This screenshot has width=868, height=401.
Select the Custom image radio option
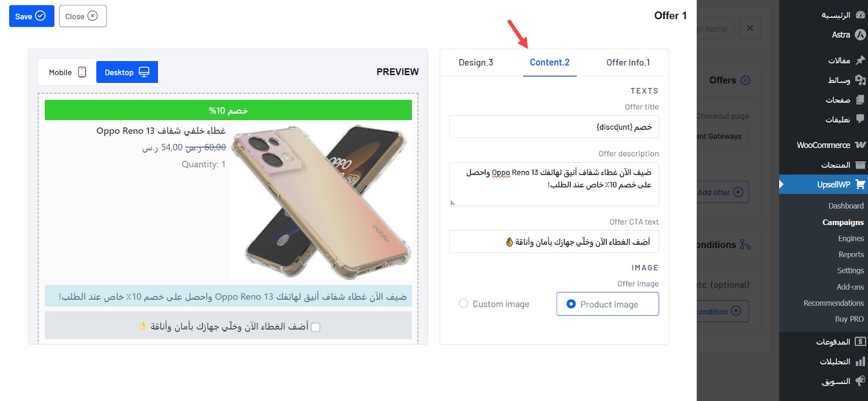point(494,304)
